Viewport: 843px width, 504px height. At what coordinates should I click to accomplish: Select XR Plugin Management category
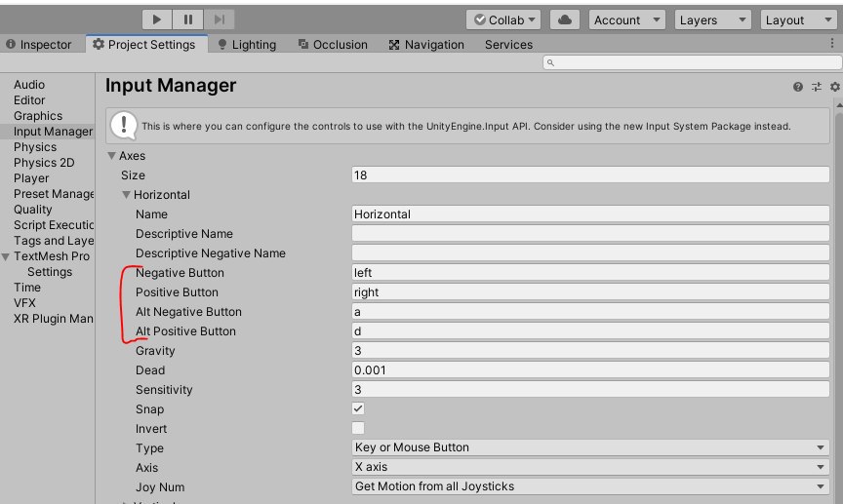[54, 319]
